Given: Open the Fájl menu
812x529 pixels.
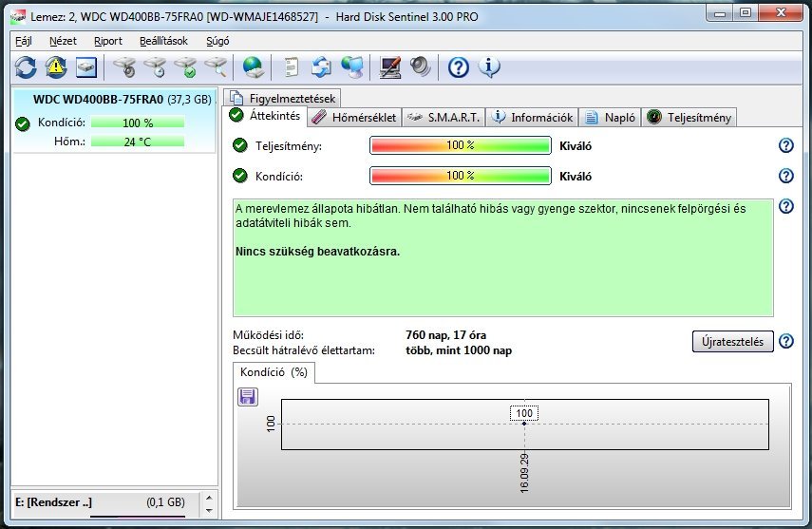Looking at the screenshot, I should coord(24,41).
